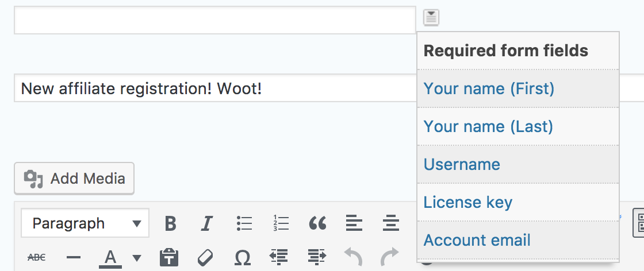The width and height of the screenshot is (644, 271).
Task: Insert the Account email merge tag
Action: tap(518, 240)
